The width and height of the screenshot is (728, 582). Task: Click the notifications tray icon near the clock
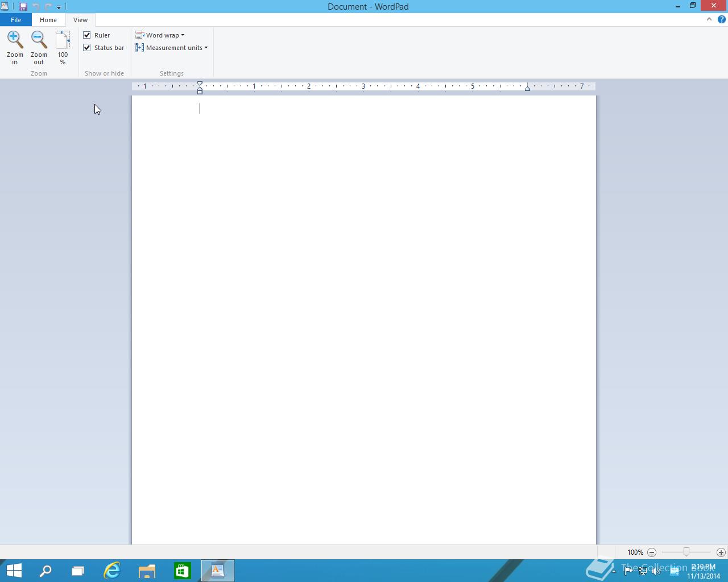(675, 571)
